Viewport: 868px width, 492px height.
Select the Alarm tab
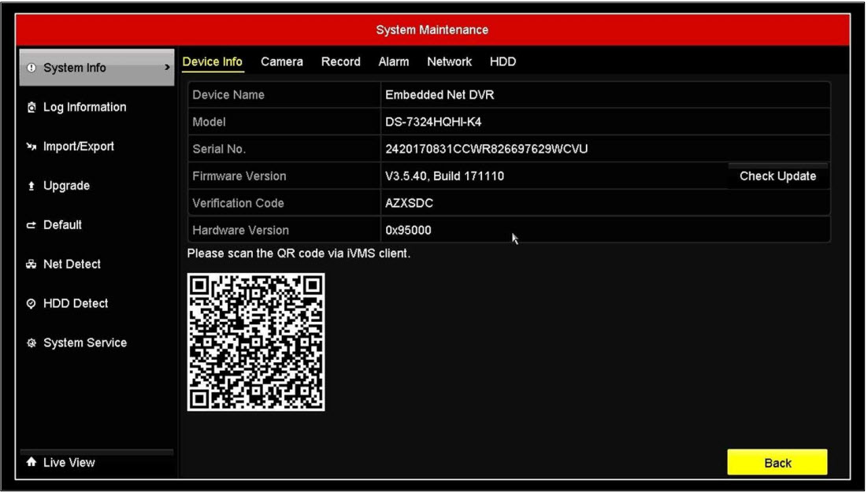coord(393,61)
